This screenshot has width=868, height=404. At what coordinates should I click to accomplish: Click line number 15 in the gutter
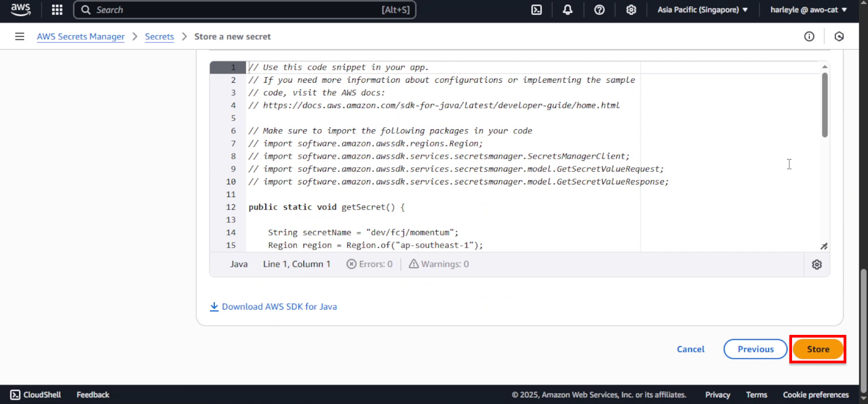(x=231, y=245)
